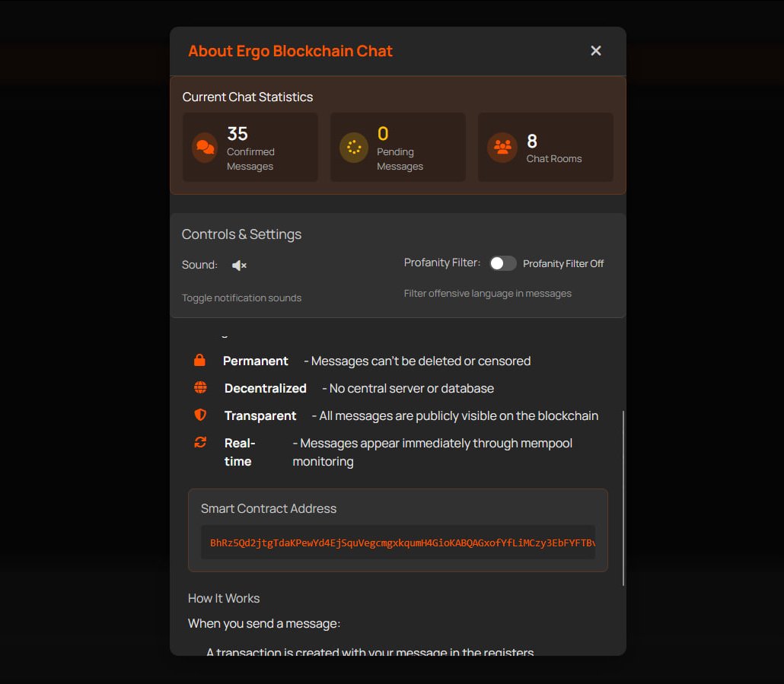Click the Decentralized globe icon
784x684 pixels.
click(x=200, y=387)
